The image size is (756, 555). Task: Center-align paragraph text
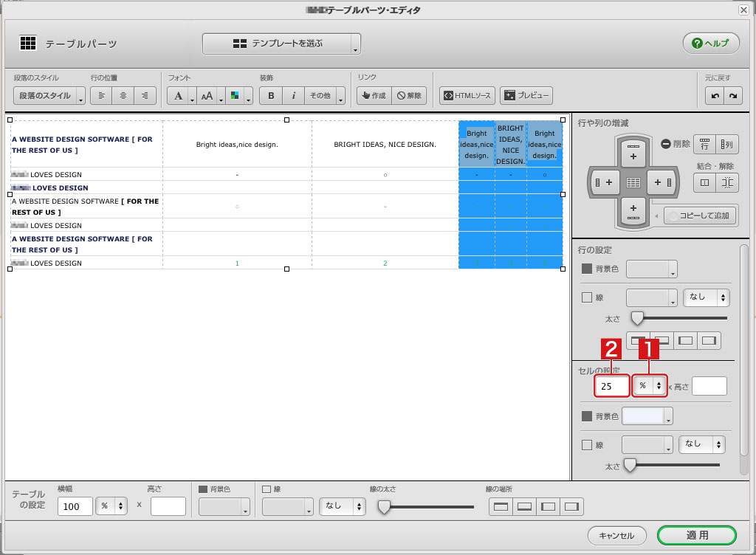(123, 95)
